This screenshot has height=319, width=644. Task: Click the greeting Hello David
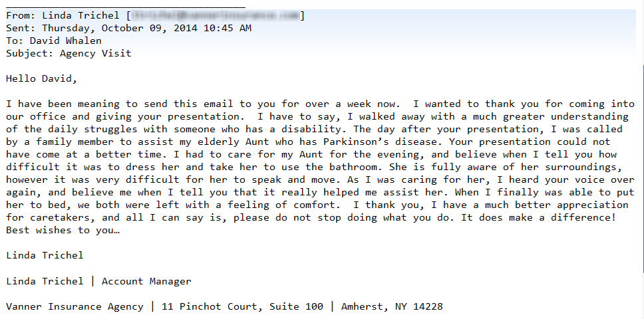pos(41,78)
